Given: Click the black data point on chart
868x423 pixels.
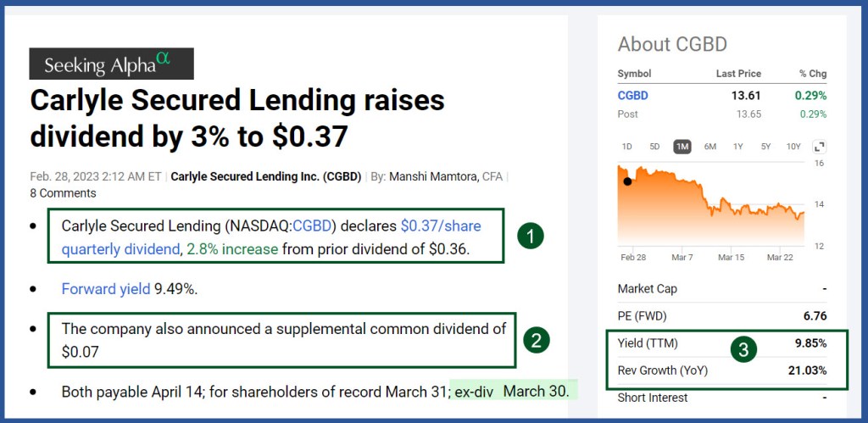Looking at the screenshot, I should (628, 181).
